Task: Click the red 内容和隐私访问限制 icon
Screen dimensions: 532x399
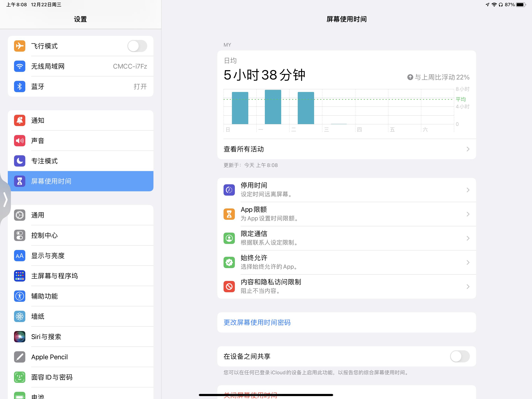Action: coord(229,287)
